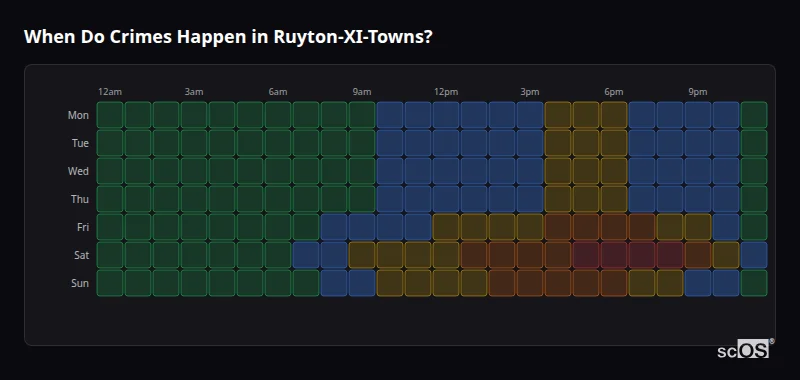This screenshot has height=380, width=800.
Task: Select the Saturday 9am yellow cell
Action: point(362,255)
